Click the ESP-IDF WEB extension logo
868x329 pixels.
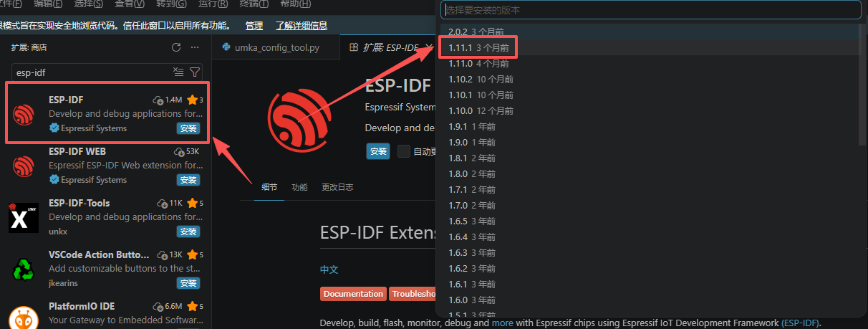[24, 166]
